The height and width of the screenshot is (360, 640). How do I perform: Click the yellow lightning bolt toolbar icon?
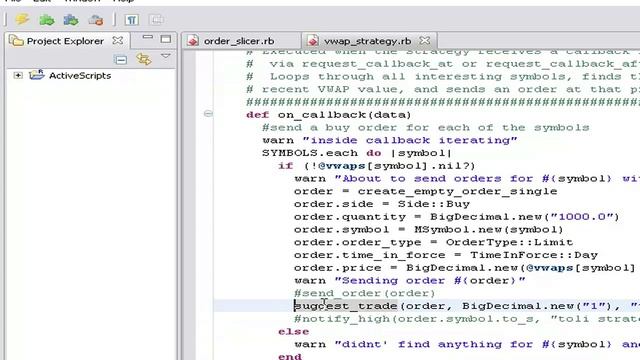pos(22,19)
